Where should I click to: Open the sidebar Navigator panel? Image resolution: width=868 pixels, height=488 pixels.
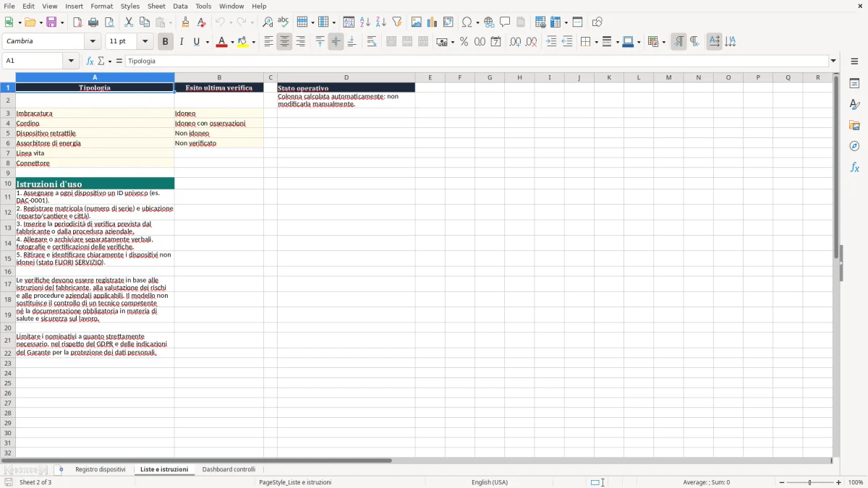click(854, 146)
